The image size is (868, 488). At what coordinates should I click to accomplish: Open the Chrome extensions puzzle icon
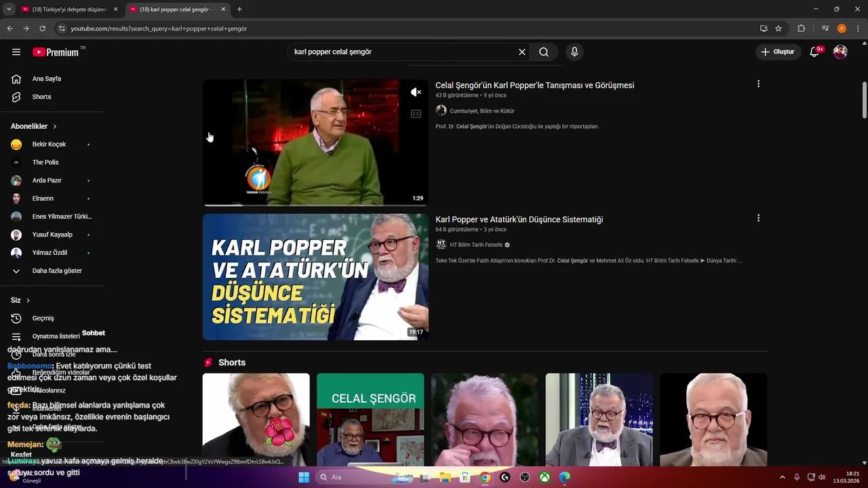(801, 28)
